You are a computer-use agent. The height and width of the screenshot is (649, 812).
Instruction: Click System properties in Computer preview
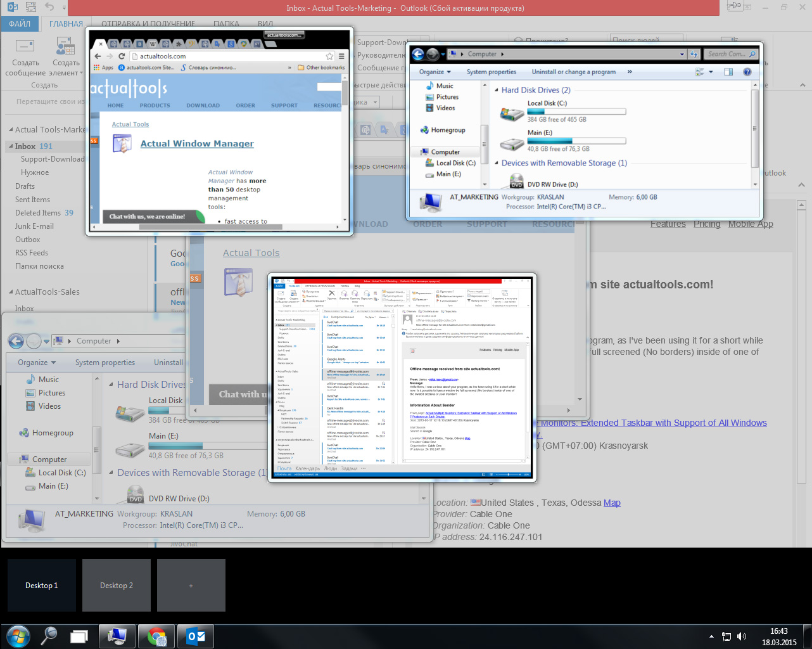492,72
